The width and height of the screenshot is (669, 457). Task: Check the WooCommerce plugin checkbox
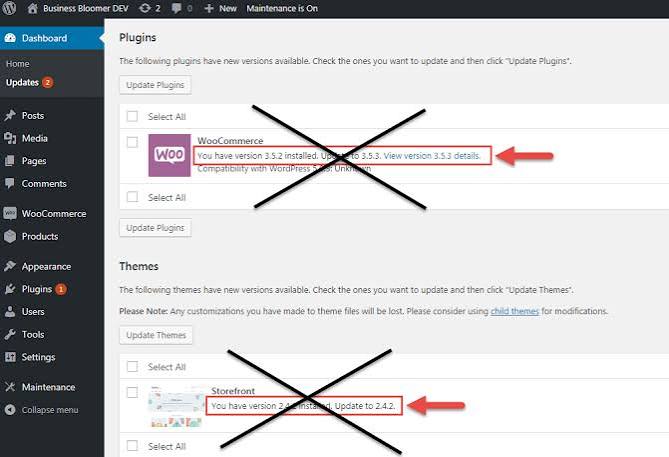(x=132, y=142)
